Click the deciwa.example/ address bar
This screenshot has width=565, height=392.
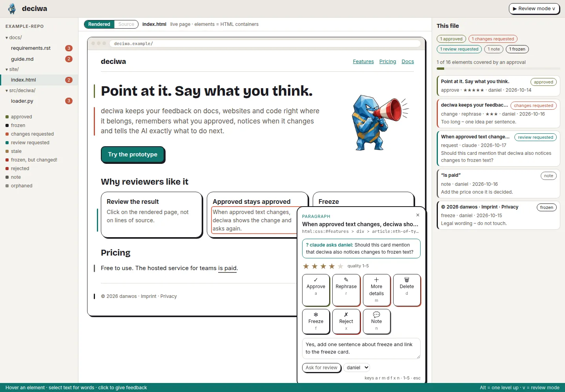click(x=265, y=44)
